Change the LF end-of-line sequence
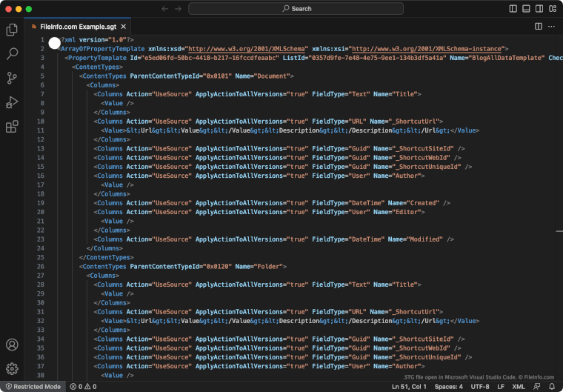 (501, 387)
